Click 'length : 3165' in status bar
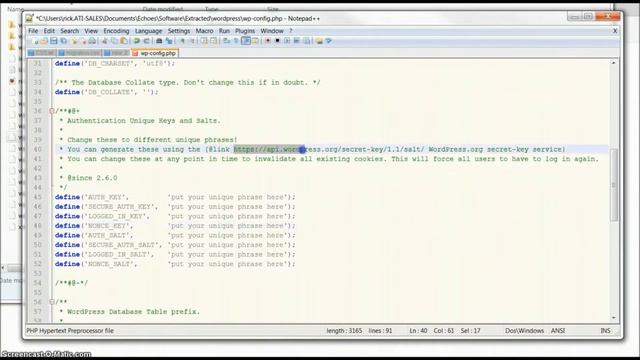The height and width of the screenshot is (360, 640). (x=344, y=331)
